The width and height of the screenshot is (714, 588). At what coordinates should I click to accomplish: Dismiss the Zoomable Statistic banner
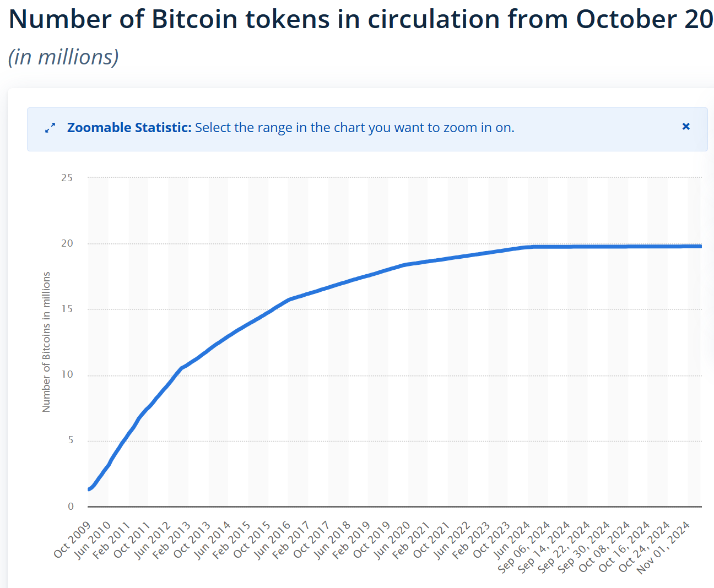point(686,127)
